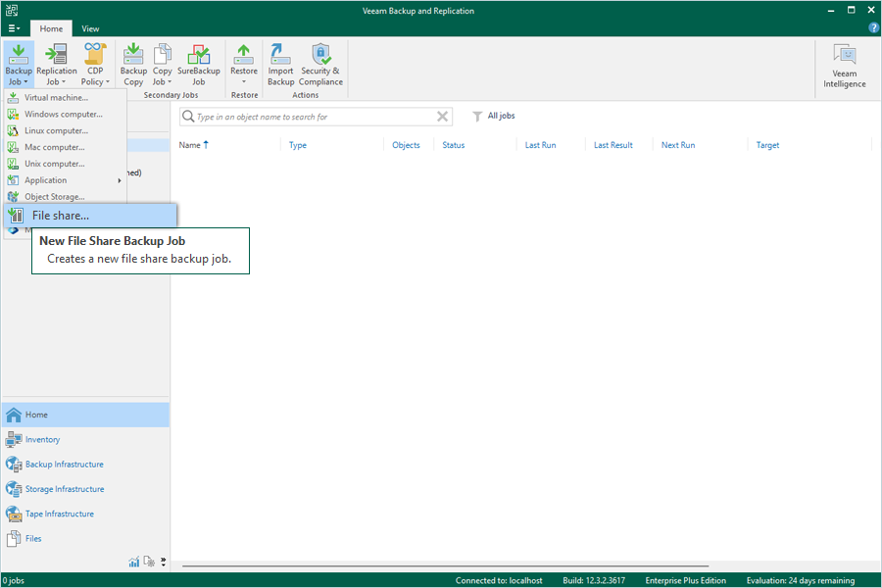Sort by the Last Result column
Viewport: 882px width, 588px height.
[613, 145]
